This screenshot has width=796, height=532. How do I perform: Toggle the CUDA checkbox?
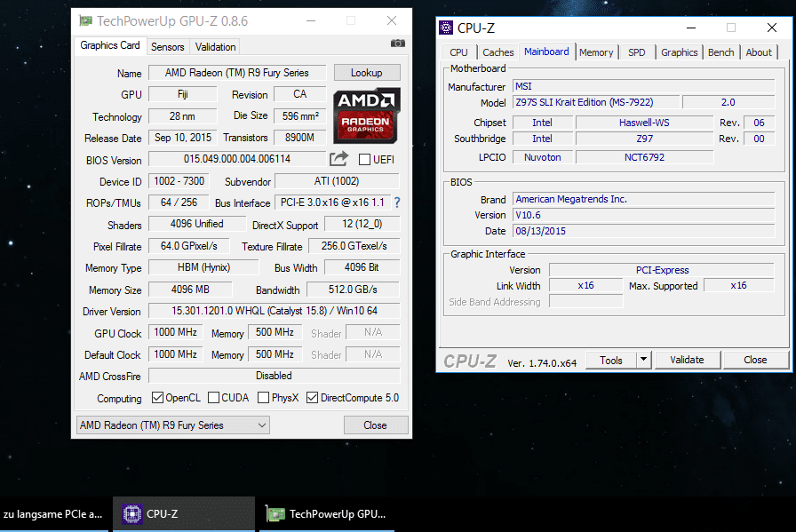[x=214, y=398]
